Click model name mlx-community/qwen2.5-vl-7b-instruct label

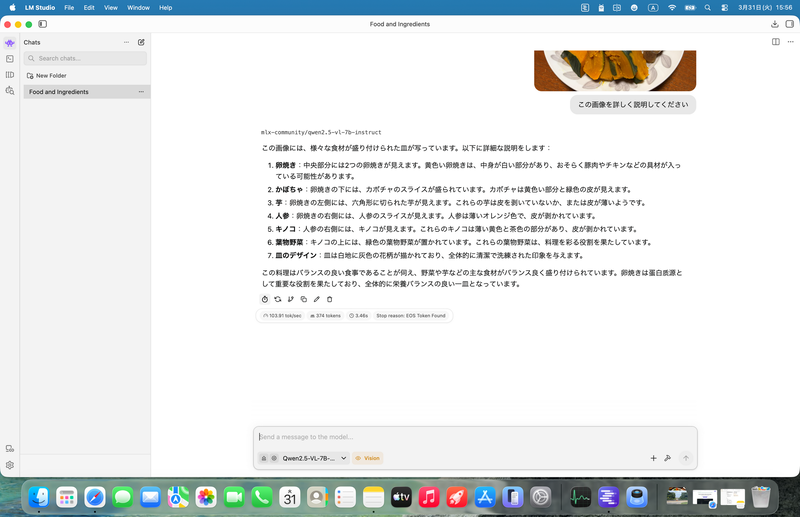[321, 132]
